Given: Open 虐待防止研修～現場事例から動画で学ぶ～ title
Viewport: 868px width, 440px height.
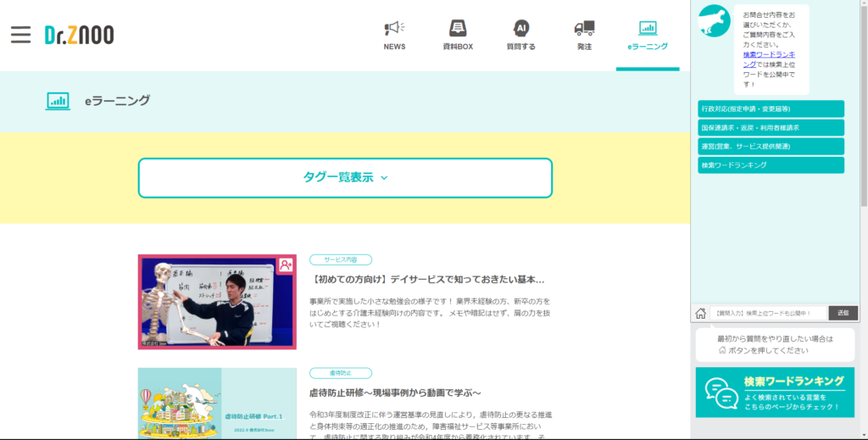Looking at the screenshot, I should [395, 393].
